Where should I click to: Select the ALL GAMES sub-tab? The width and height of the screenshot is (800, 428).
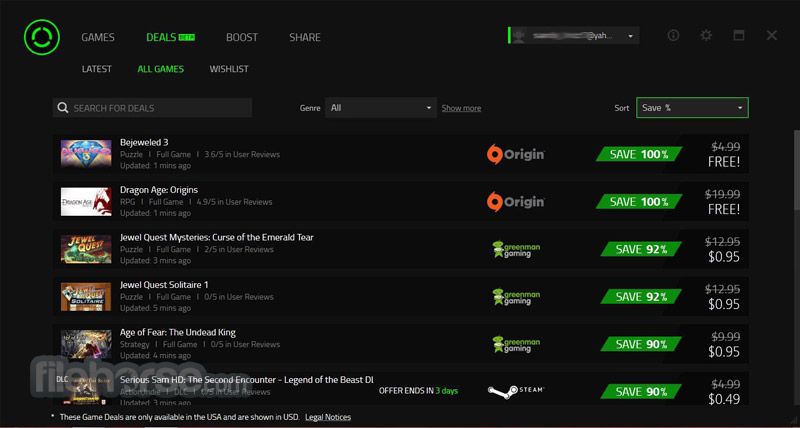coord(161,69)
